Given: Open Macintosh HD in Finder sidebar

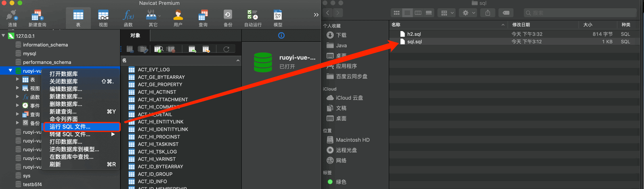Looking at the screenshot, I should 352,140.
